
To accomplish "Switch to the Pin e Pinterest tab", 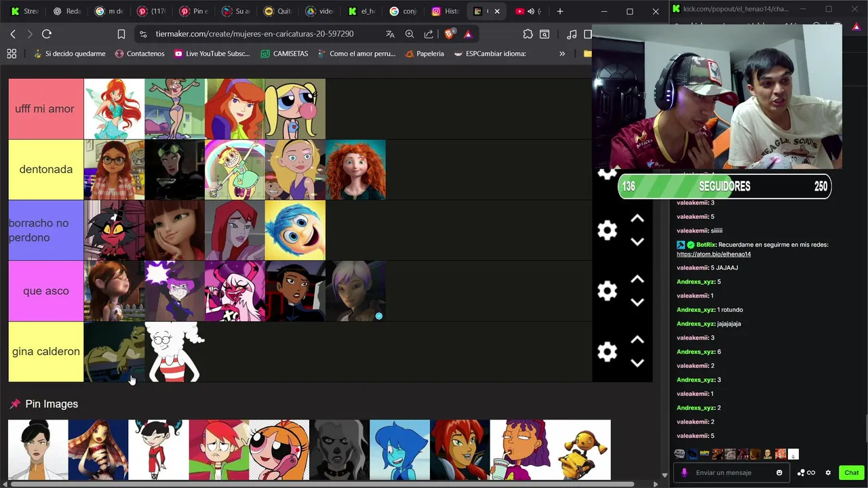I will pyautogui.click(x=194, y=12).
